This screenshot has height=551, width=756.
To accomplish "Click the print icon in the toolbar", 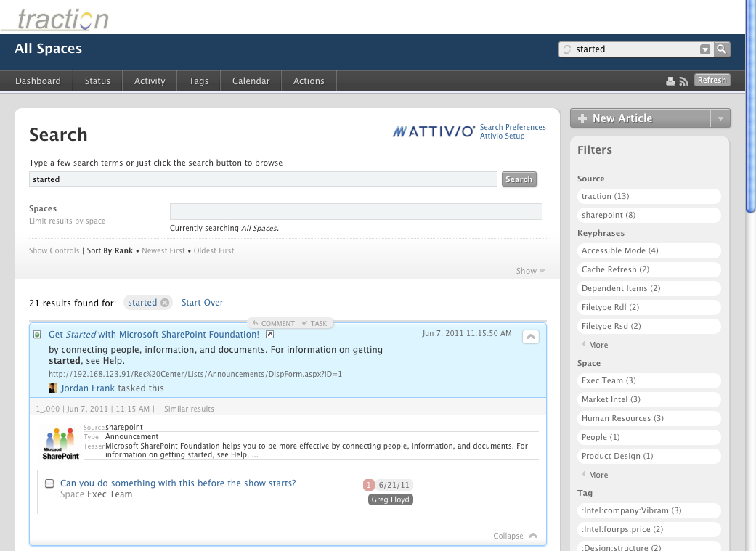I will [670, 81].
